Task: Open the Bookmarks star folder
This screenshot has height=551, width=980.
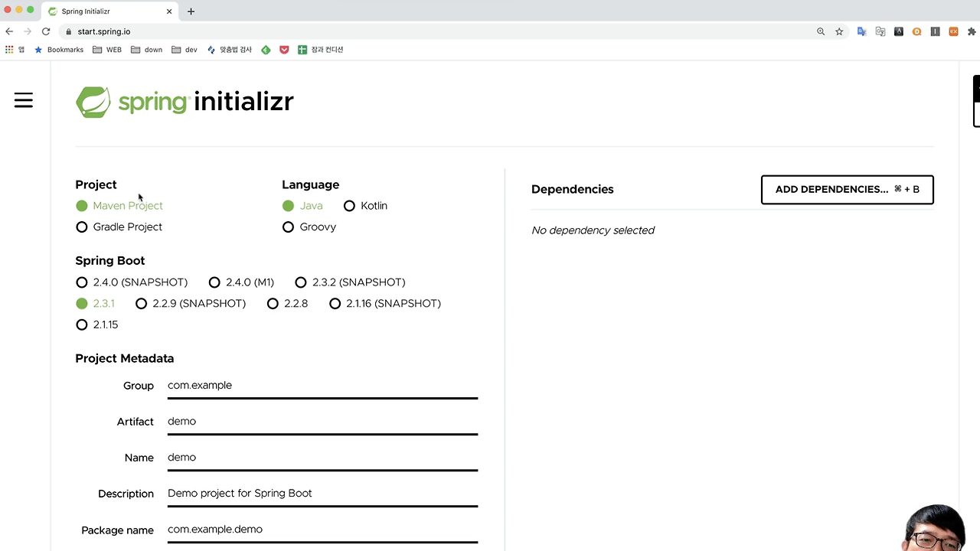Action: pyautogui.click(x=59, y=50)
